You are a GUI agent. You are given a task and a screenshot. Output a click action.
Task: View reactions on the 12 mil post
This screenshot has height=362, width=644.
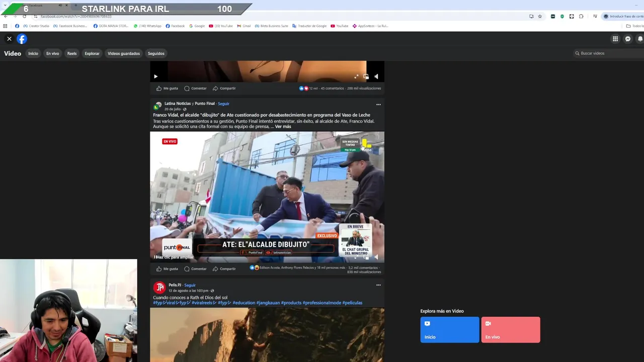(x=308, y=88)
